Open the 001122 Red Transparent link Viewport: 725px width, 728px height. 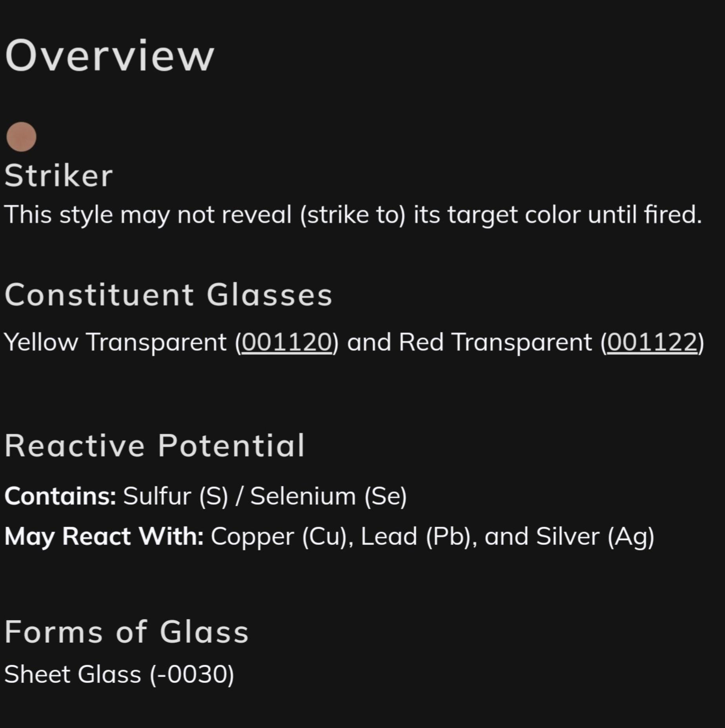click(652, 342)
